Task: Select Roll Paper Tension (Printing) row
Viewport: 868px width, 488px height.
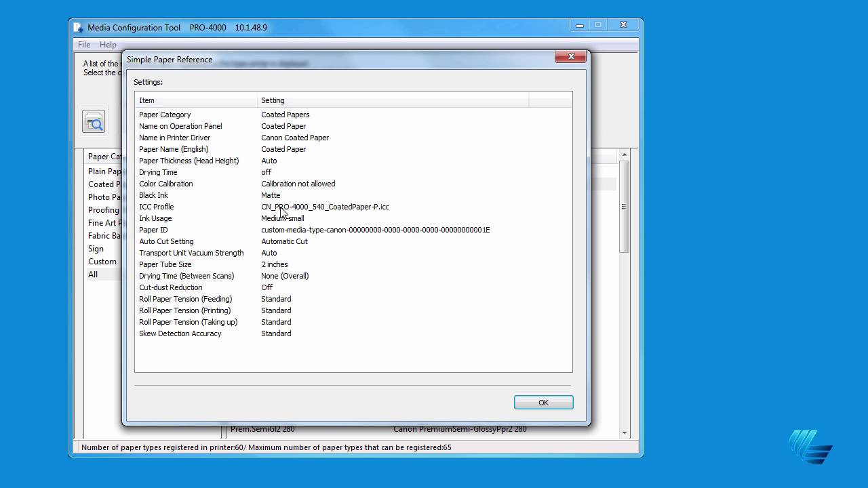Action: point(353,310)
